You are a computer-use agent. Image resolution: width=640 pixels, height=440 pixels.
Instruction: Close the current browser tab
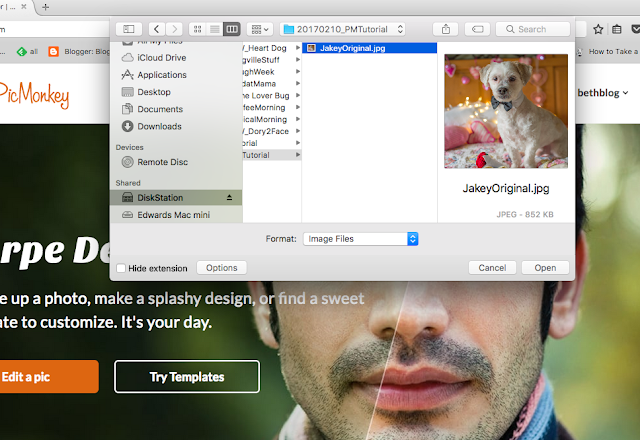[24, 7]
